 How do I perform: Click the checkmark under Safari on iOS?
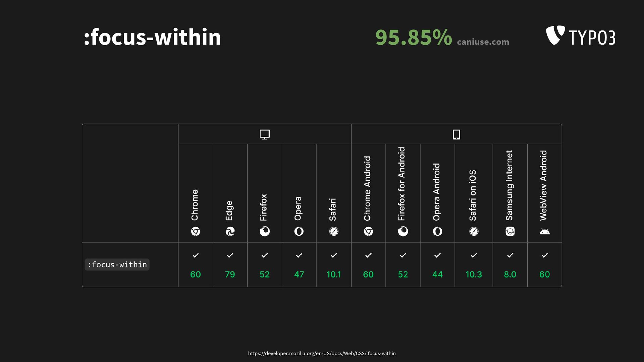[x=474, y=255]
